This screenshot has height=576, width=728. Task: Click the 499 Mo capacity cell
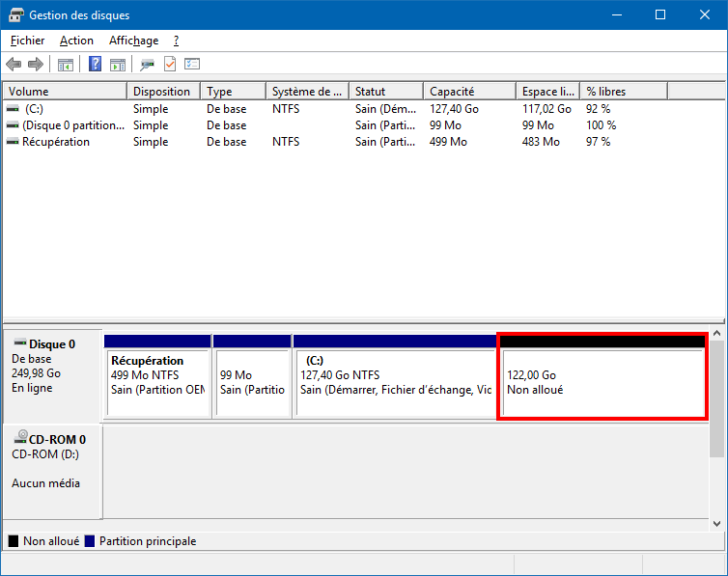pyautogui.click(x=448, y=142)
